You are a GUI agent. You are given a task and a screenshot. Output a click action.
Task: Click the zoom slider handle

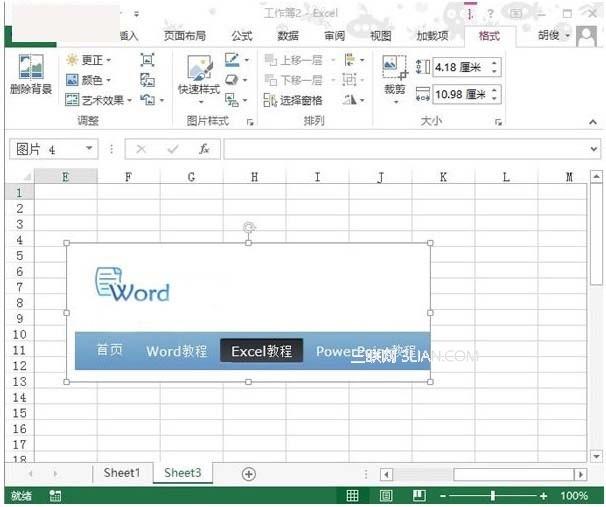pos(493,495)
